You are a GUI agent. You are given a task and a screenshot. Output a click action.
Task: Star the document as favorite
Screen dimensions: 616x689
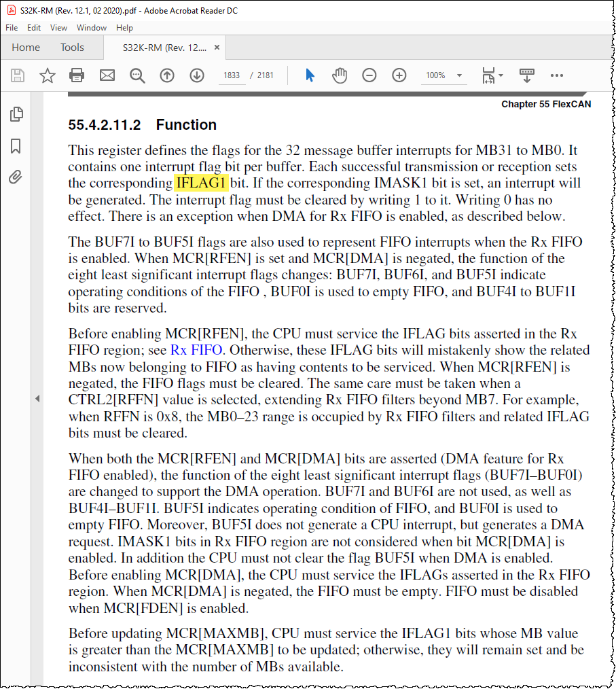[x=47, y=75]
